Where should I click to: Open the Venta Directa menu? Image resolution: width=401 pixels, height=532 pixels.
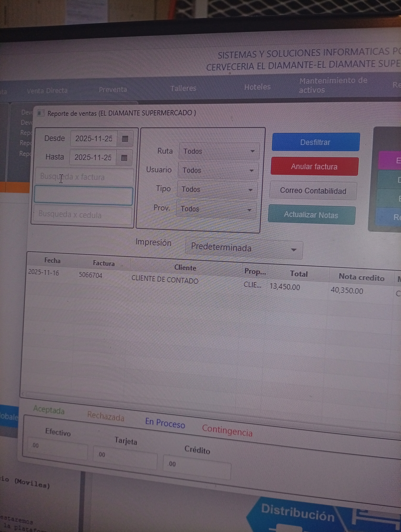[47, 91]
